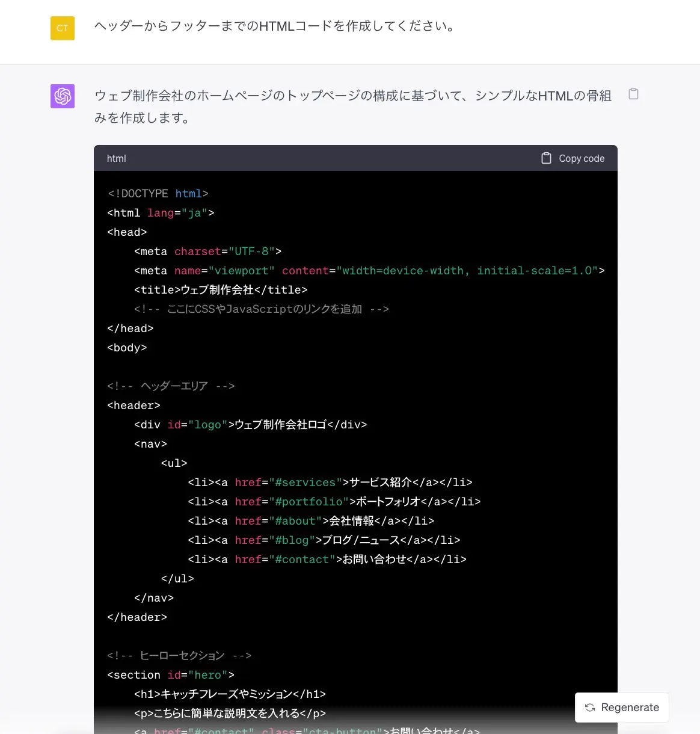The height and width of the screenshot is (734, 700).
Task: Select the html language label on the code block
Action: tap(116, 158)
